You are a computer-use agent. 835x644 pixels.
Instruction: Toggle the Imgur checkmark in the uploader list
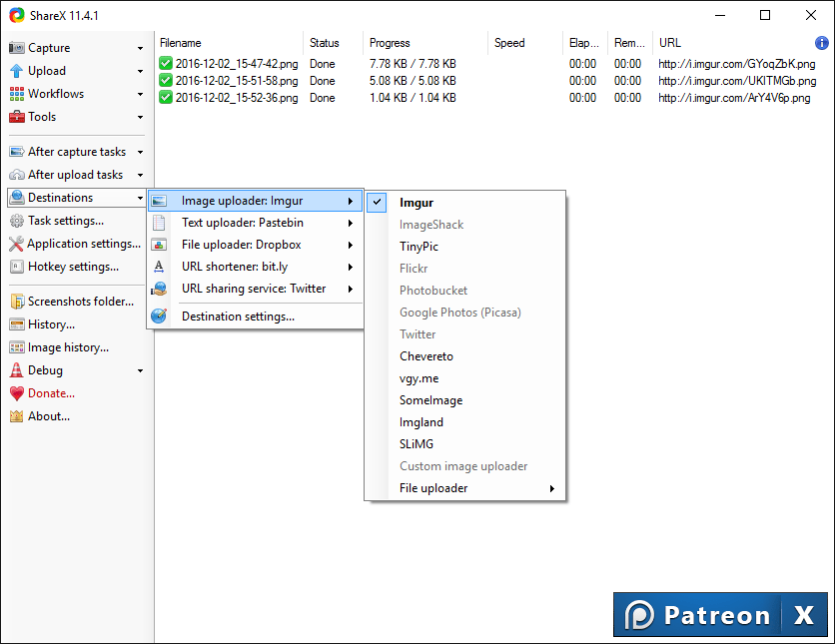click(377, 202)
